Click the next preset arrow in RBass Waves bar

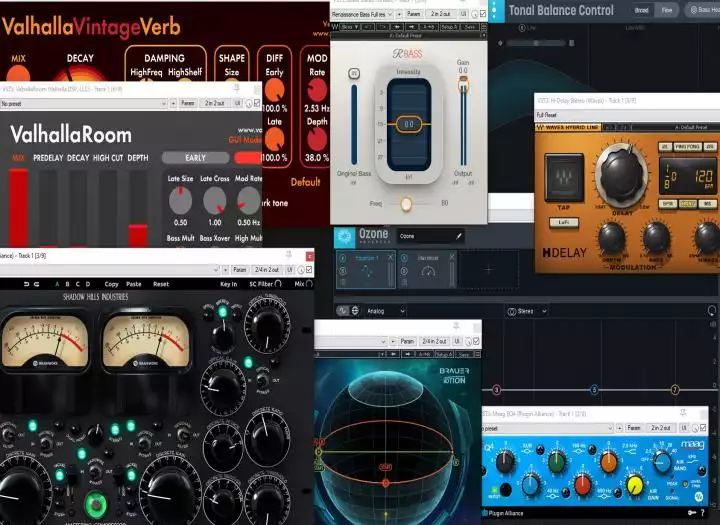click(411, 27)
